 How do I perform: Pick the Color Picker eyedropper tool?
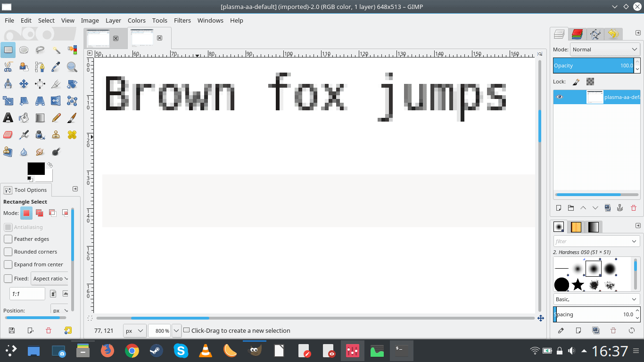pyautogui.click(x=56, y=67)
